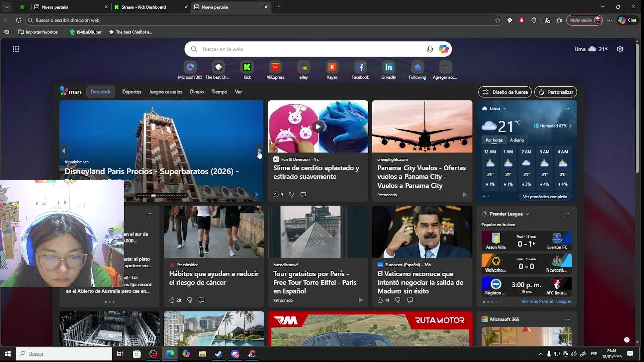The width and height of the screenshot is (644, 362).
Task: Open the Kayak shortcut tile
Action: click(x=332, y=70)
